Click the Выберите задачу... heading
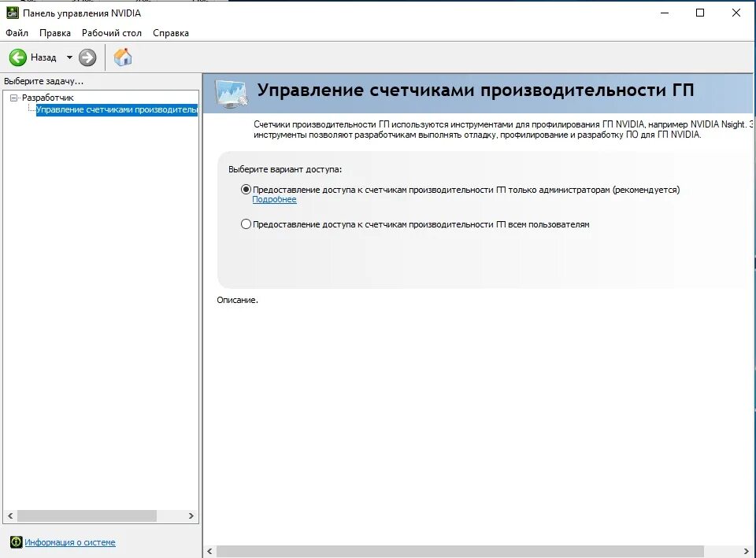This screenshot has width=756, height=558. (44, 81)
